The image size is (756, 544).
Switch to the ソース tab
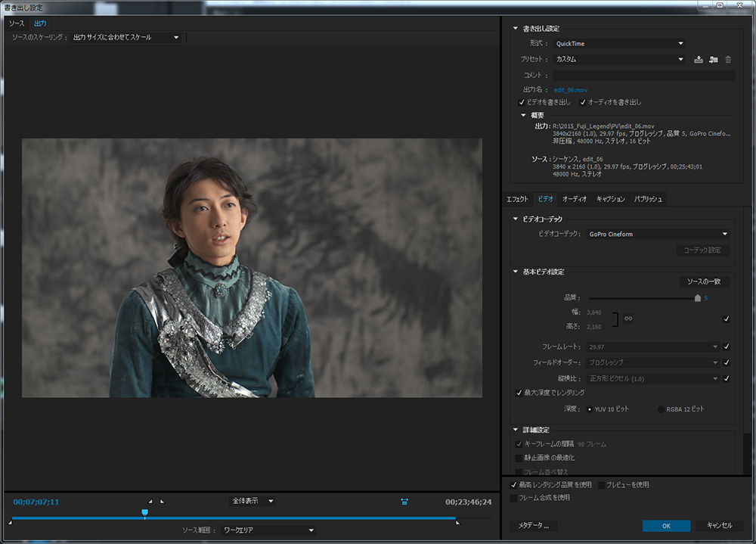(17, 23)
